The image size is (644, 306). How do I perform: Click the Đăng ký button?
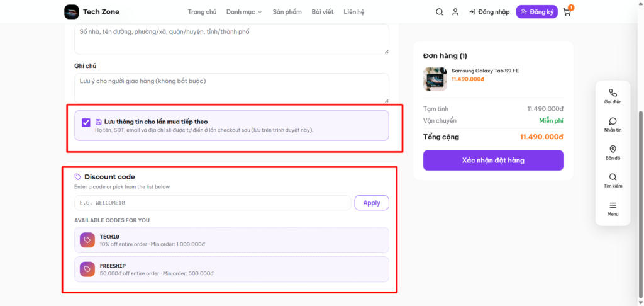click(537, 12)
